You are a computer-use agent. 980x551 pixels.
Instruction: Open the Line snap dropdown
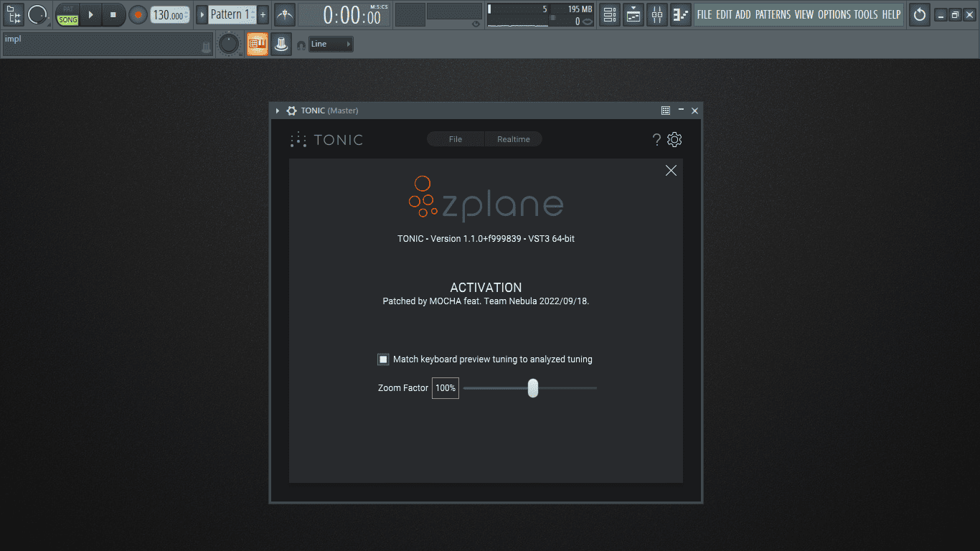point(331,44)
